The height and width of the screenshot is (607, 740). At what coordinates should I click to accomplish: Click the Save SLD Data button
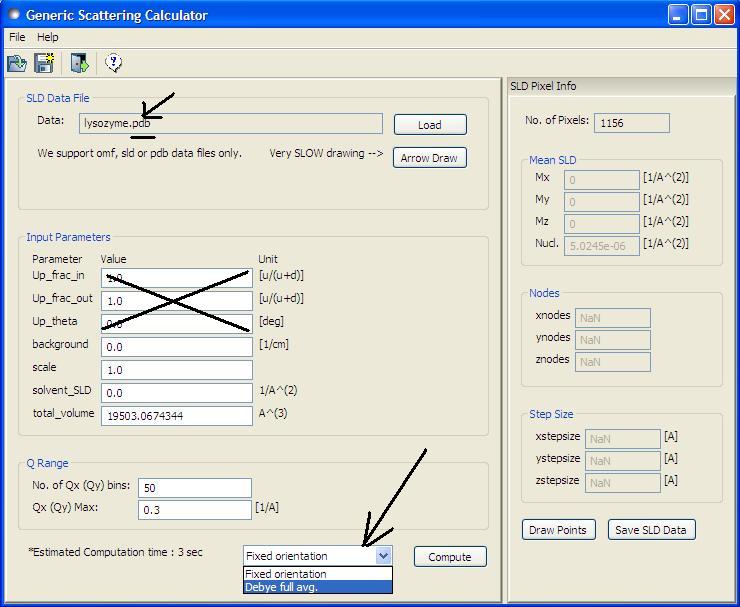point(651,530)
